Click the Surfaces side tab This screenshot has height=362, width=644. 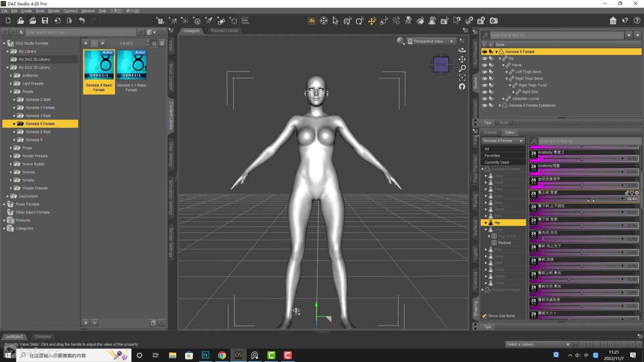pos(476,228)
